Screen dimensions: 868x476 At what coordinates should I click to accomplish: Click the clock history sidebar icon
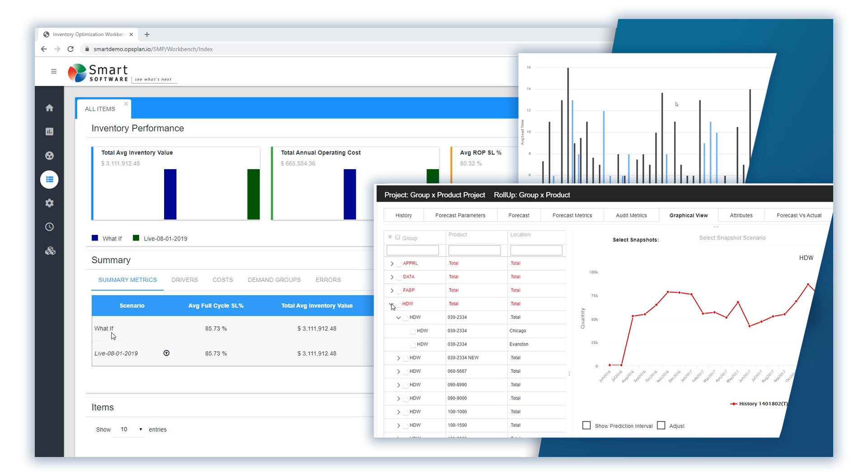click(x=49, y=227)
